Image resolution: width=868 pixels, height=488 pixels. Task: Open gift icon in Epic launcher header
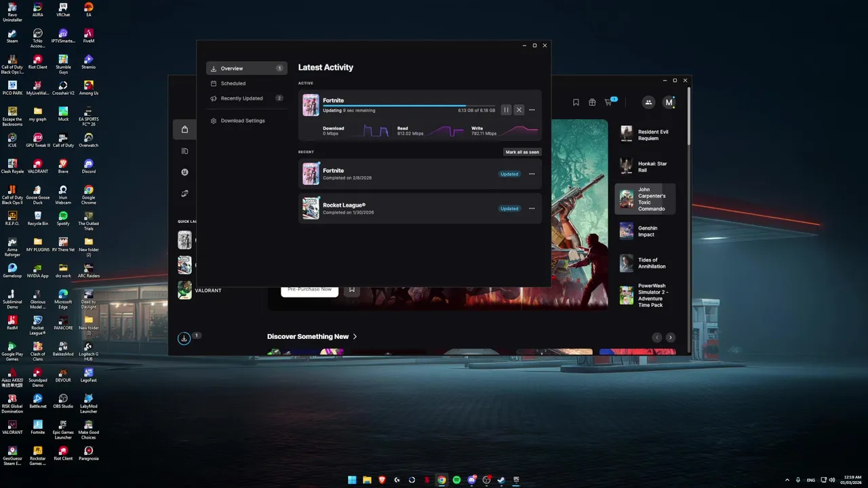(592, 102)
